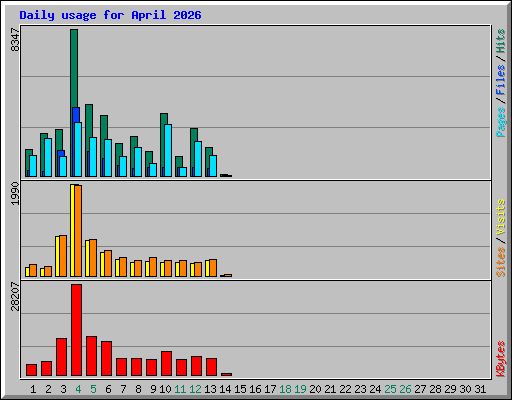512x400 pixels.
Task: Click the 1990 value on the sites axis
Action: pyautogui.click(x=15, y=194)
